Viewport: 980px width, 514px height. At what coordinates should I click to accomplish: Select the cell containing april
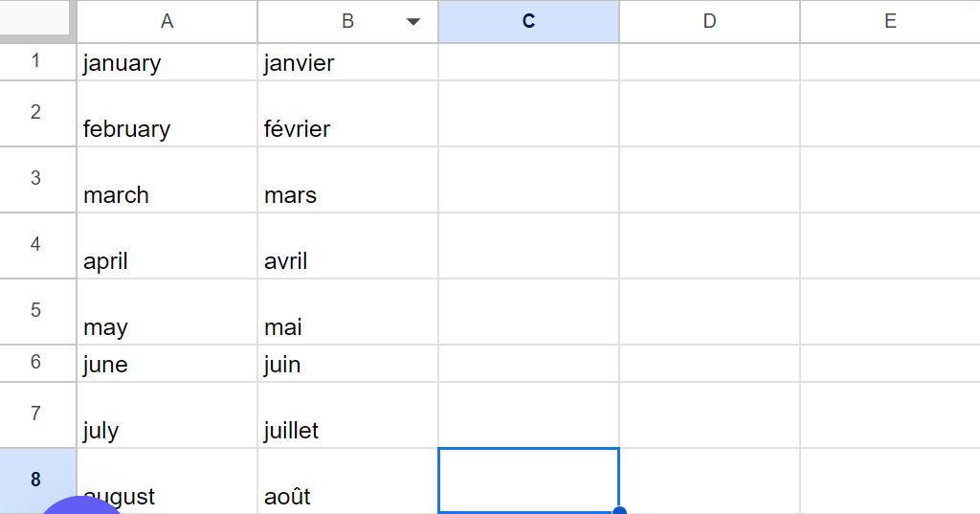tap(167, 246)
